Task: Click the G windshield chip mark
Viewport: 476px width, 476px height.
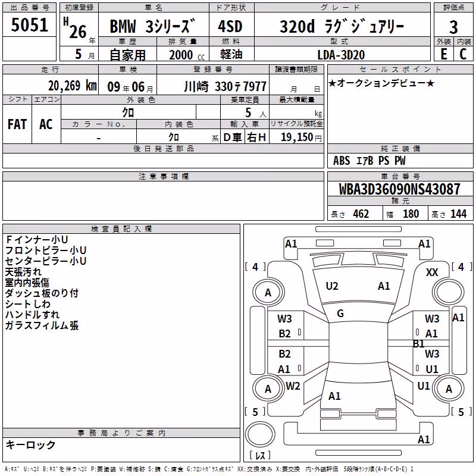Action: [340, 314]
